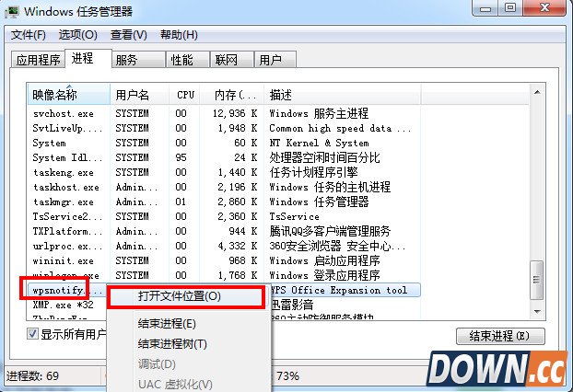Viewport: 573px width, 392px height.
Task: Sort by 用户名 column header
Action: [140, 95]
